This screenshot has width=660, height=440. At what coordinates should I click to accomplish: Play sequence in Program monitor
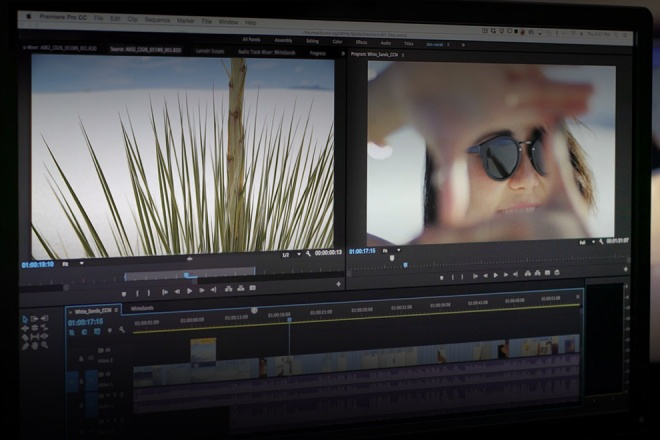(x=496, y=275)
